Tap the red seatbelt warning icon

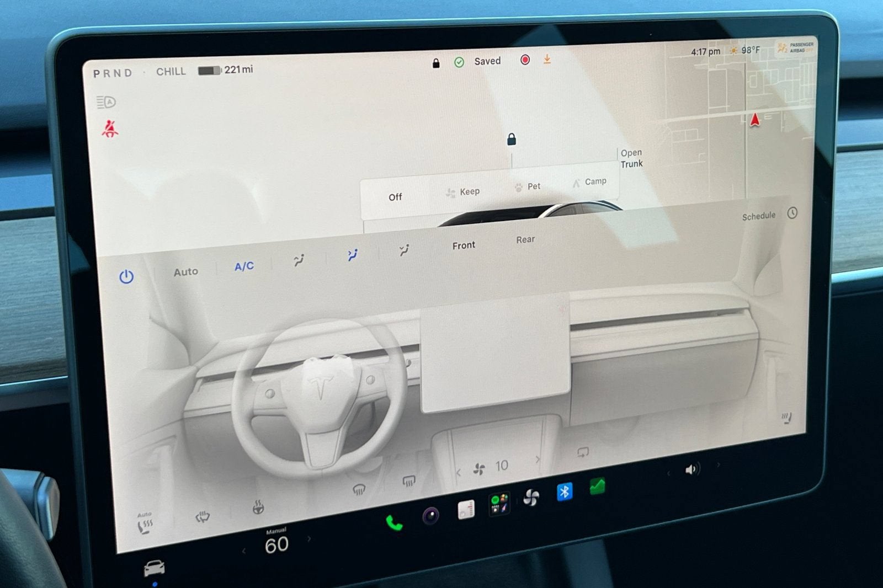[x=110, y=129]
